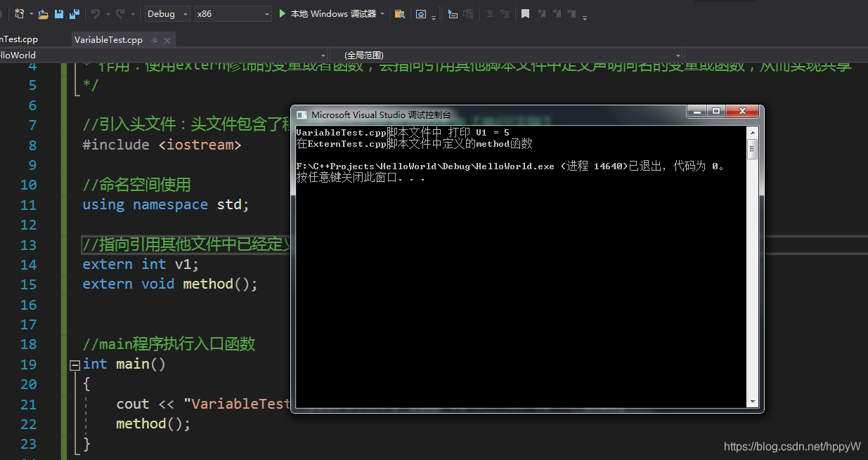The height and width of the screenshot is (460, 868).
Task: Click the HelloWorld.exe exit path line
Action: (x=511, y=166)
